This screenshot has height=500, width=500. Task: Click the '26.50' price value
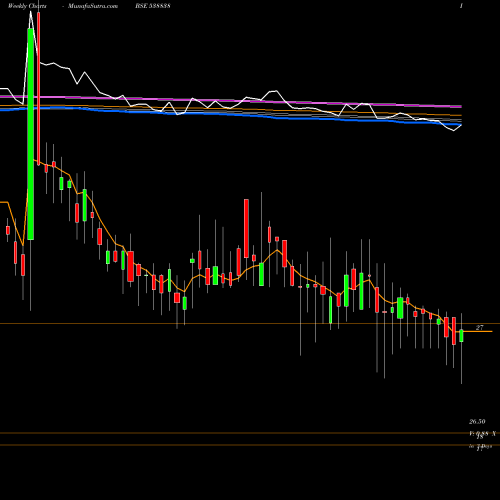[x=477, y=422]
